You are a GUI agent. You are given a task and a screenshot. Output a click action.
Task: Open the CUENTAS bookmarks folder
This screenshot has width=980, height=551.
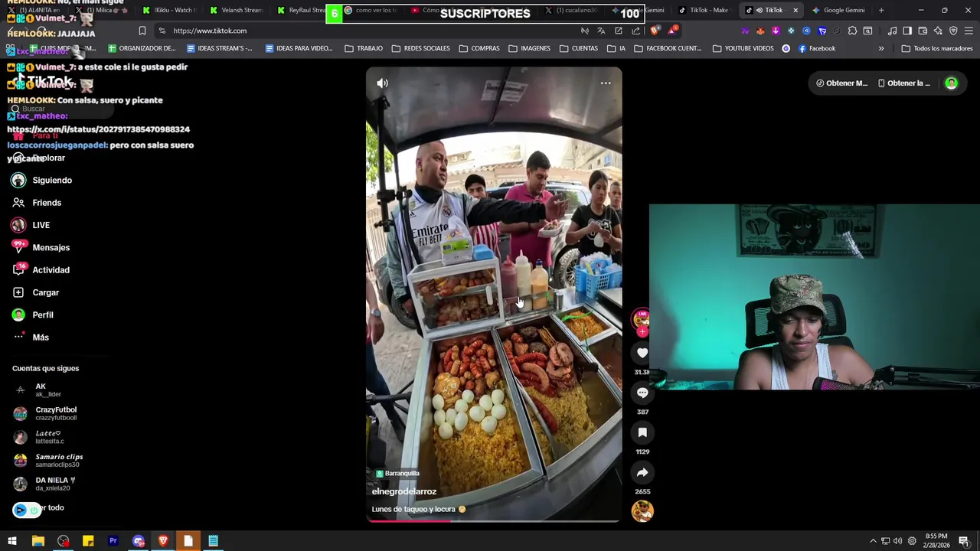coord(579,48)
